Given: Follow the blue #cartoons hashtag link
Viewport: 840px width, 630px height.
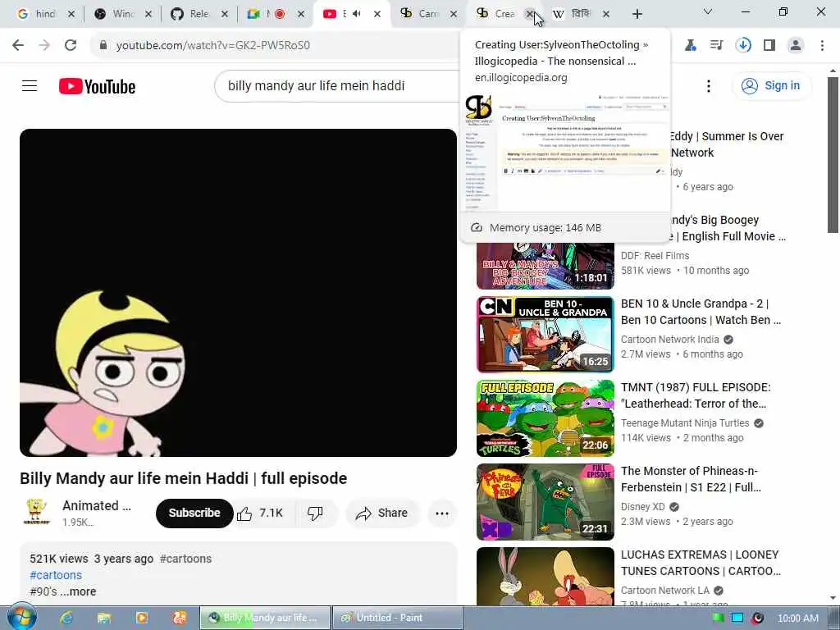Looking at the screenshot, I should coord(56,575).
